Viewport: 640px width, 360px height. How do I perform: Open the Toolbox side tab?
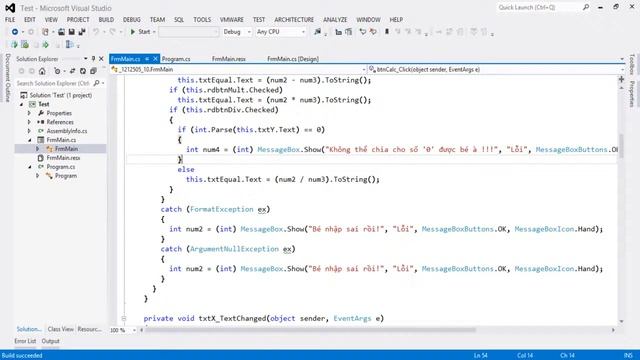632,64
